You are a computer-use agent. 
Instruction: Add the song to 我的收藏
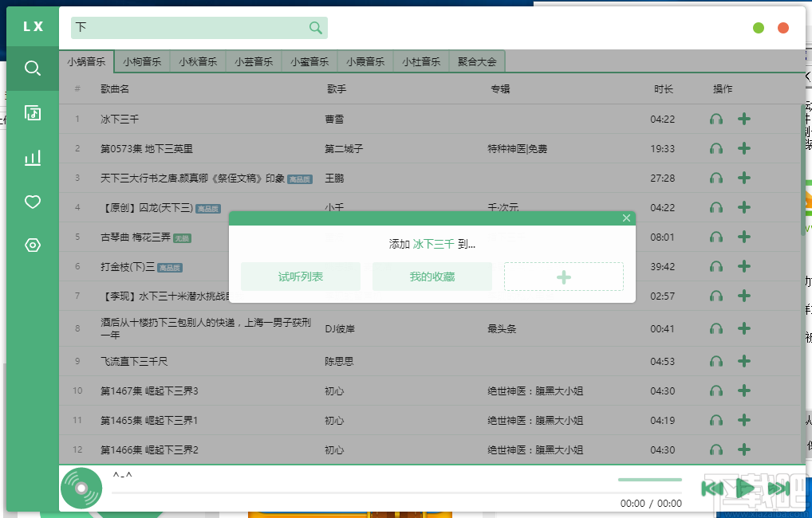(x=432, y=277)
